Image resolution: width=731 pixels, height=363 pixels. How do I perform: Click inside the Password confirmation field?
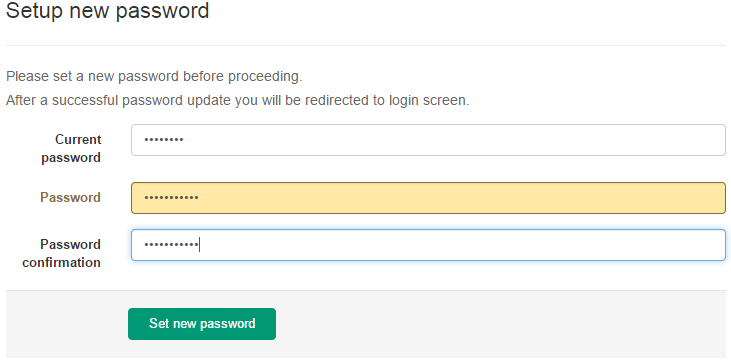428,245
